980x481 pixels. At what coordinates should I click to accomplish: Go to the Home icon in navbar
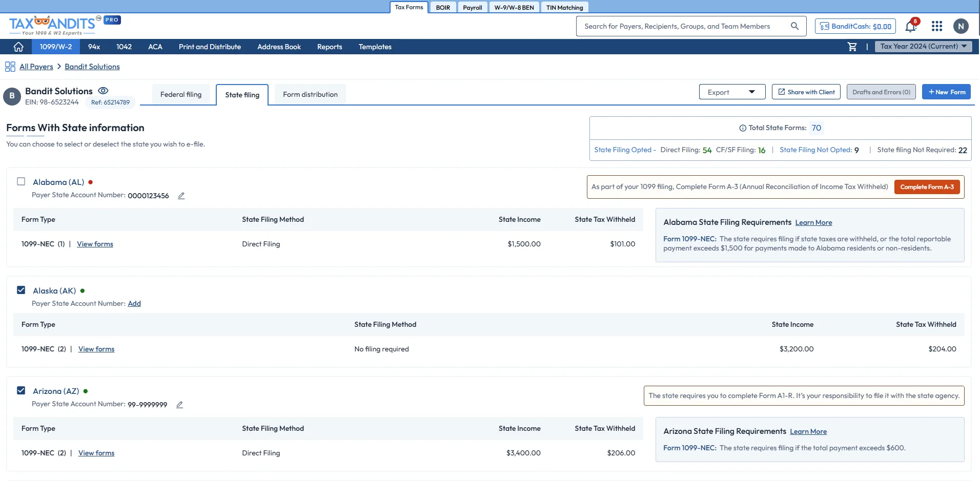click(x=18, y=47)
